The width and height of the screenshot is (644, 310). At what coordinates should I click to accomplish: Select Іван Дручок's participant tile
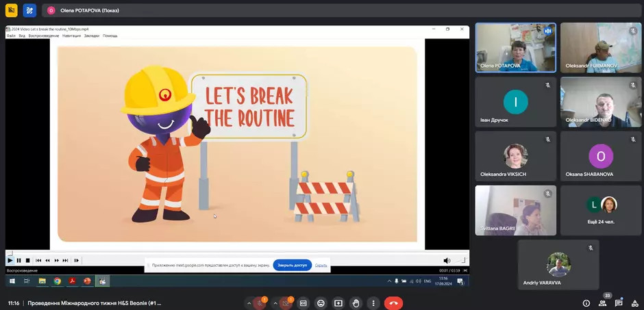click(x=516, y=102)
